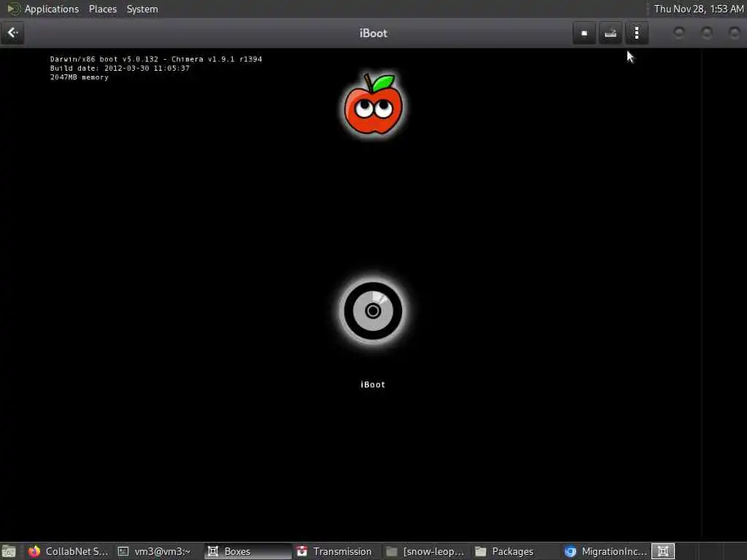Open the Places menu
The width and height of the screenshot is (747, 560).
point(102,9)
